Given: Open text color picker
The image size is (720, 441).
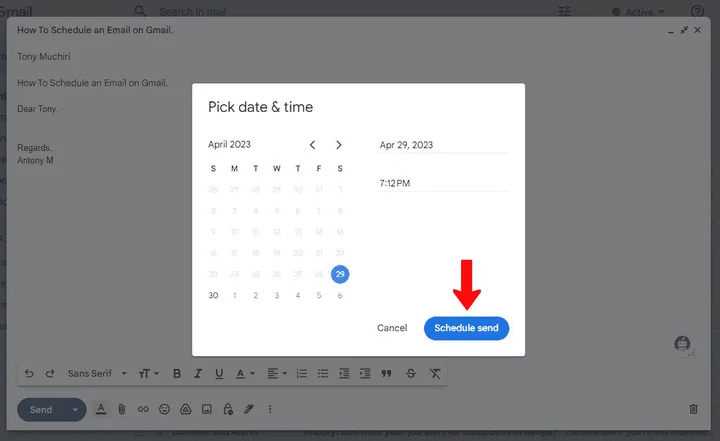Looking at the screenshot, I should (243, 374).
